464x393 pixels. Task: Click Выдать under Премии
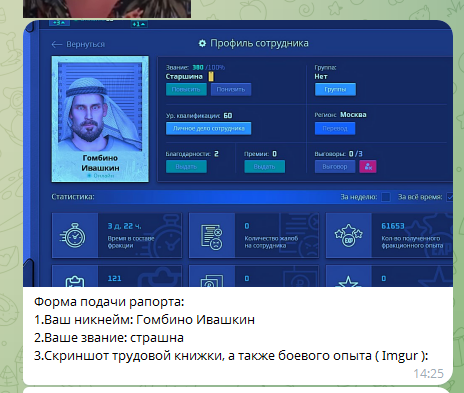coord(264,167)
